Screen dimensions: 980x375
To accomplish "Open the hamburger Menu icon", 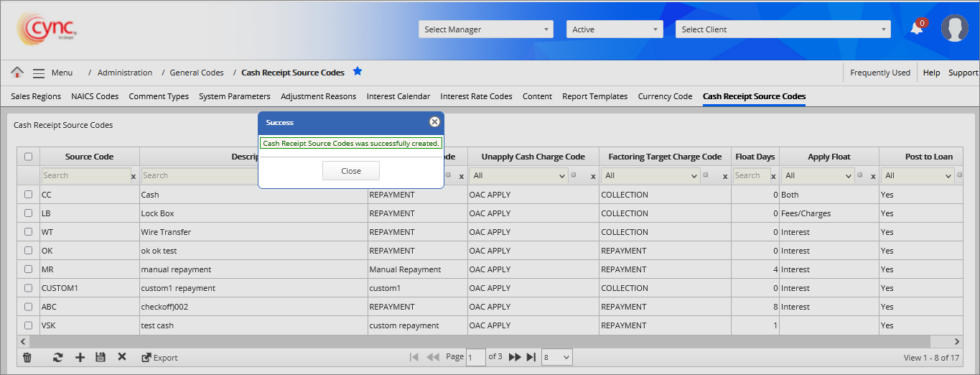I will tap(39, 73).
